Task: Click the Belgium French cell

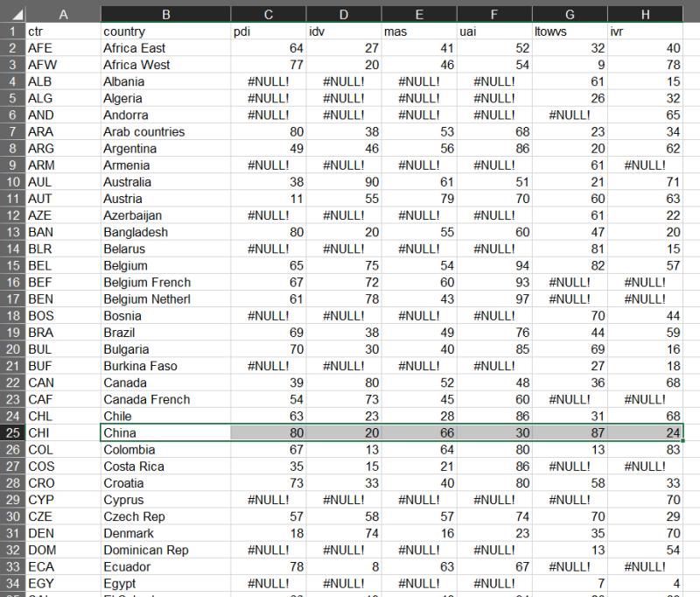Action: click(x=165, y=282)
